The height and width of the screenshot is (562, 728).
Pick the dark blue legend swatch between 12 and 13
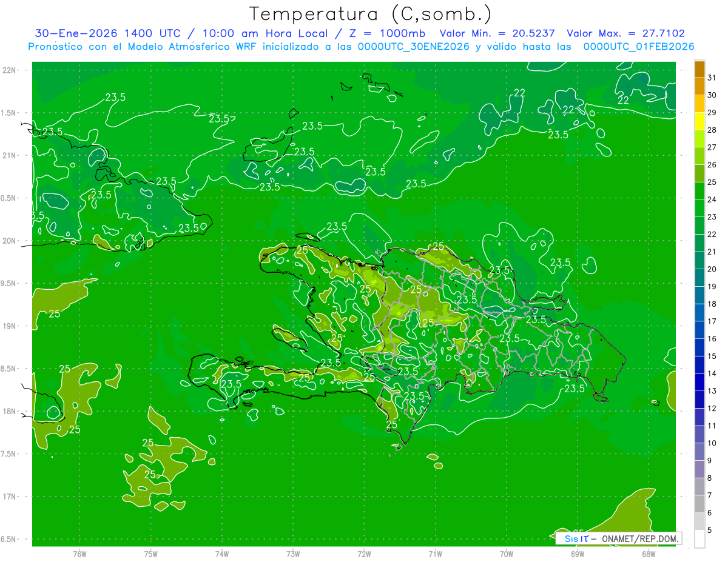coord(699,400)
